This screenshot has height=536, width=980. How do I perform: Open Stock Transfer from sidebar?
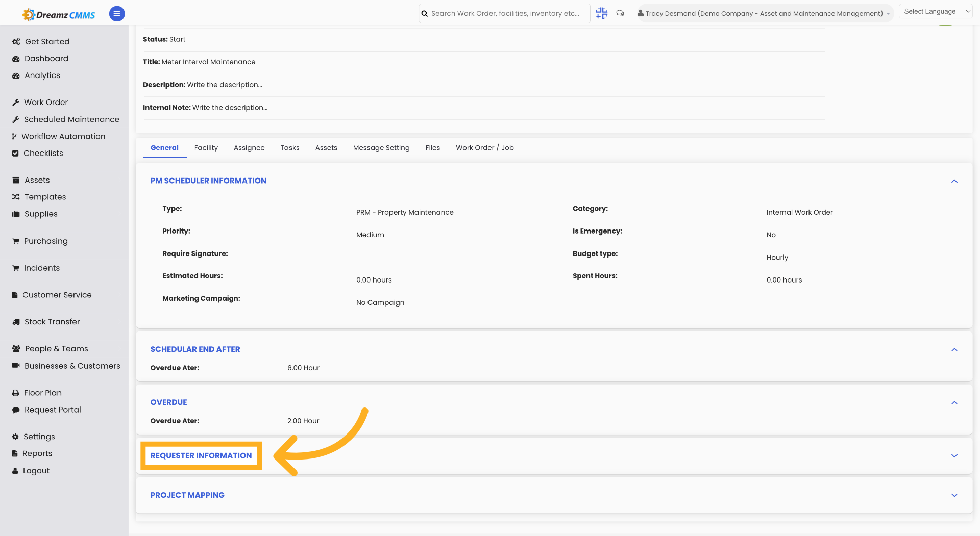click(52, 322)
